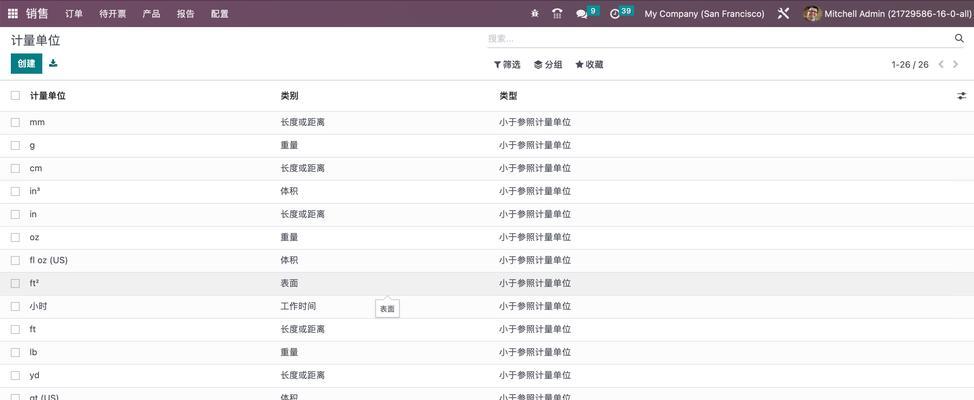Open the activities clock icon with badge 39

pos(615,14)
